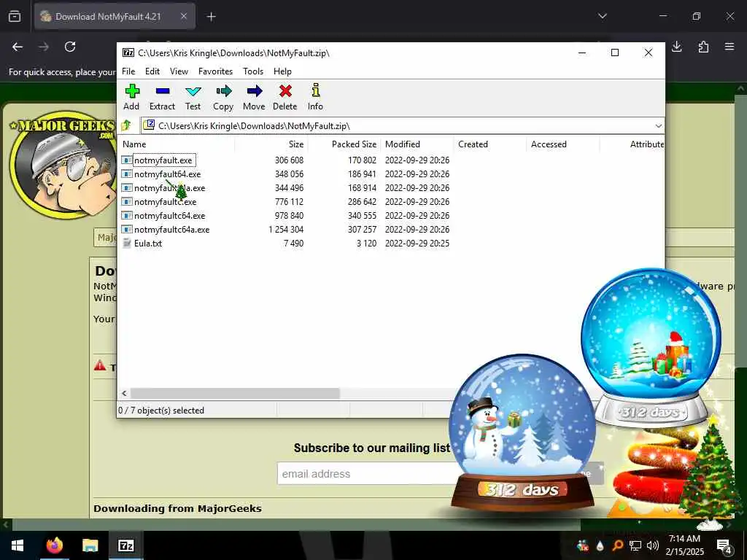Viewport: 747px width, 560px height.
Task: Open File Explorer from the taskbar
Action: click(90, 545)
